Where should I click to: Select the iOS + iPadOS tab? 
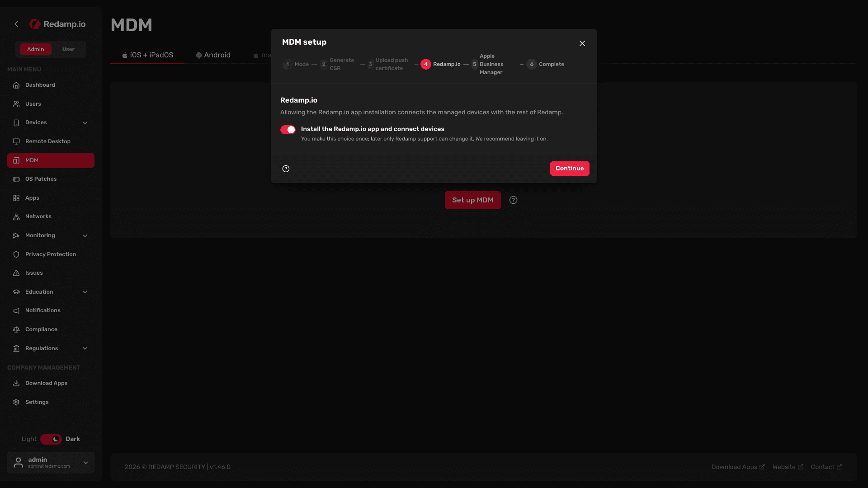coord(147,55)
